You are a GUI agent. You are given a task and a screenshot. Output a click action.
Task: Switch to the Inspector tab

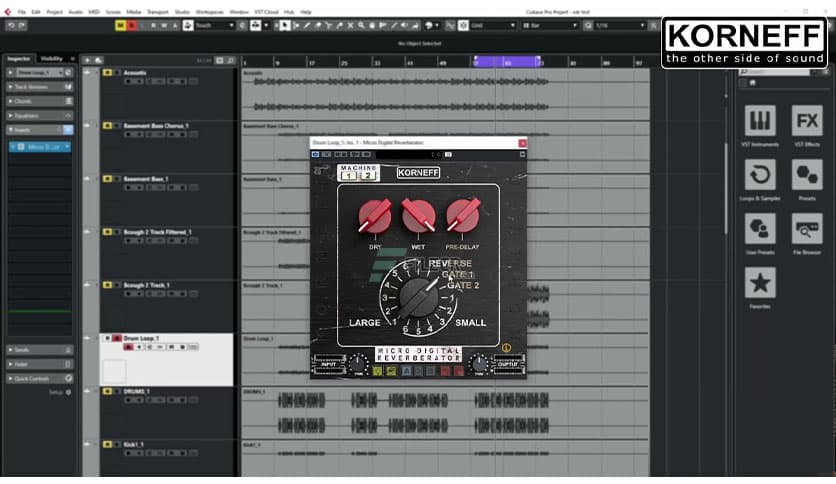[x=19, y=59]
